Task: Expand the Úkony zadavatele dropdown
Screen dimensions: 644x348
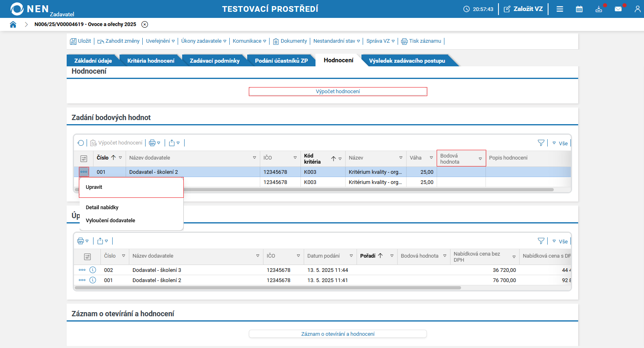Action: tap(203, 41)
